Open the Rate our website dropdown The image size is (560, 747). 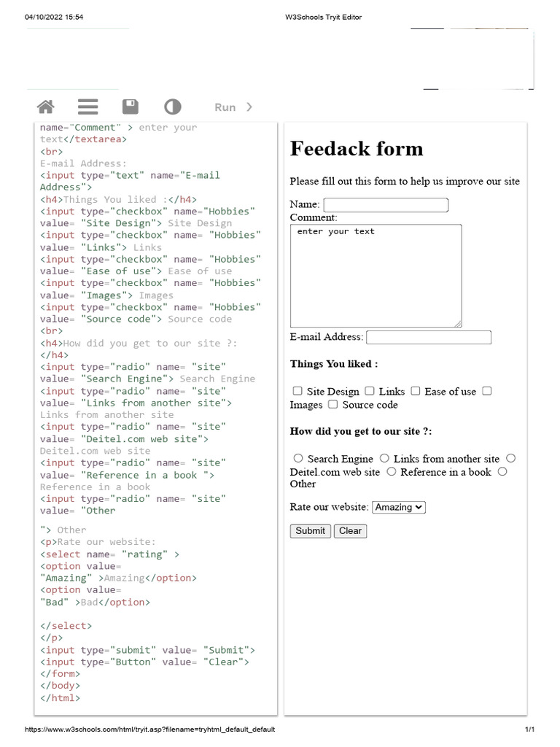coord(398,507)
